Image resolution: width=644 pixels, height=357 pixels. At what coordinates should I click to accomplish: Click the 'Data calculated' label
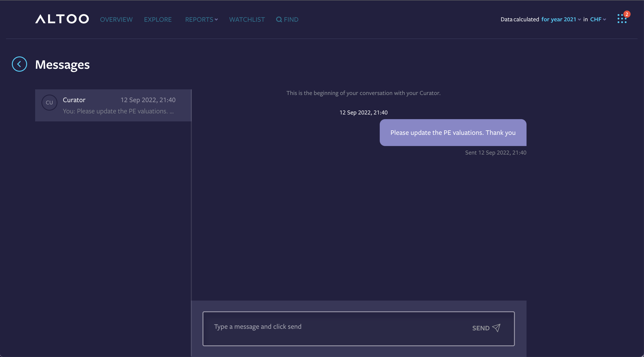coord(520,19)
